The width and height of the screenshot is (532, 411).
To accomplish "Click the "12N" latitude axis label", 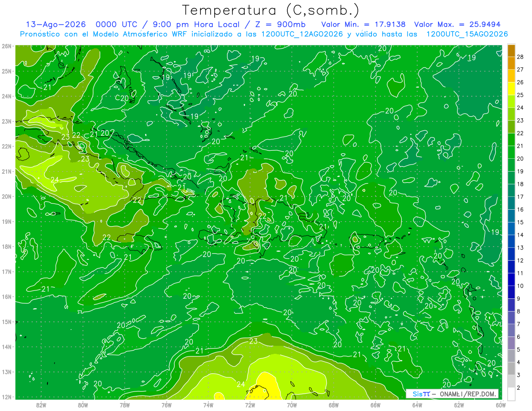I will [6, 397].
